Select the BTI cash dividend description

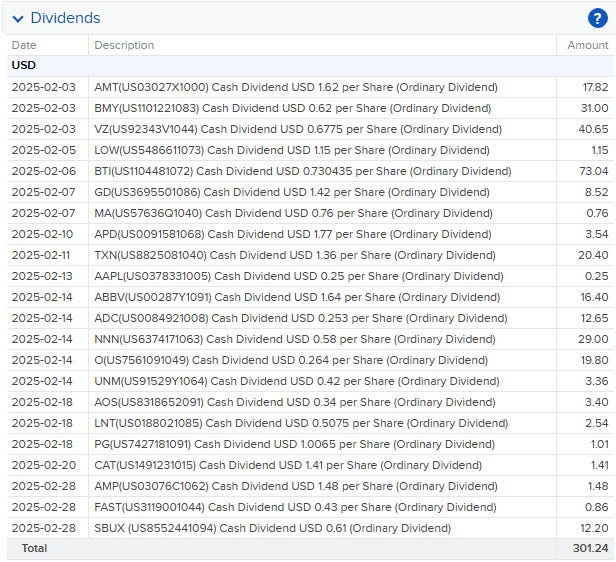[x=303, y=171]
